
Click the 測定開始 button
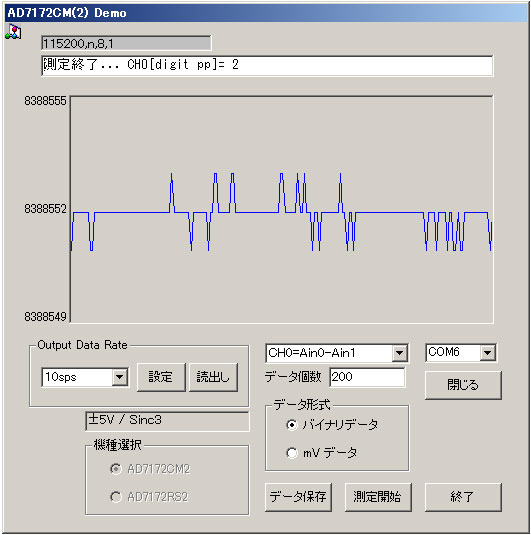coord(378,497)
